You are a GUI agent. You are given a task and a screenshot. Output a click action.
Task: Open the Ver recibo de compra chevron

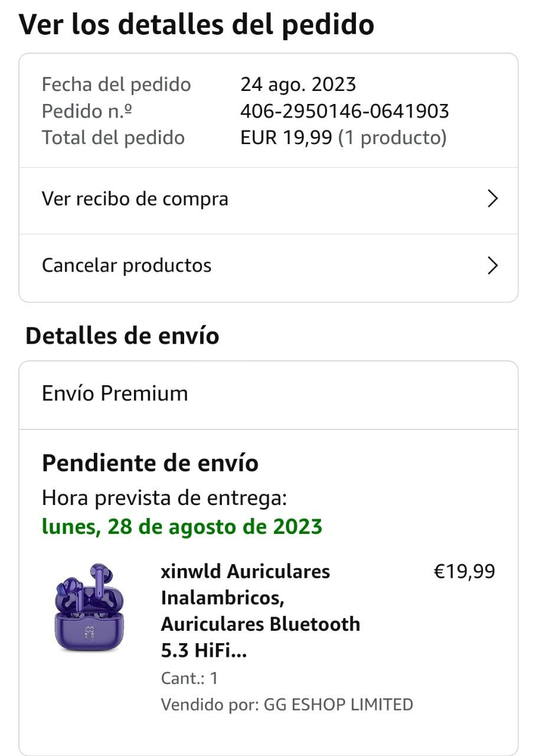click(x=492, y=200)
